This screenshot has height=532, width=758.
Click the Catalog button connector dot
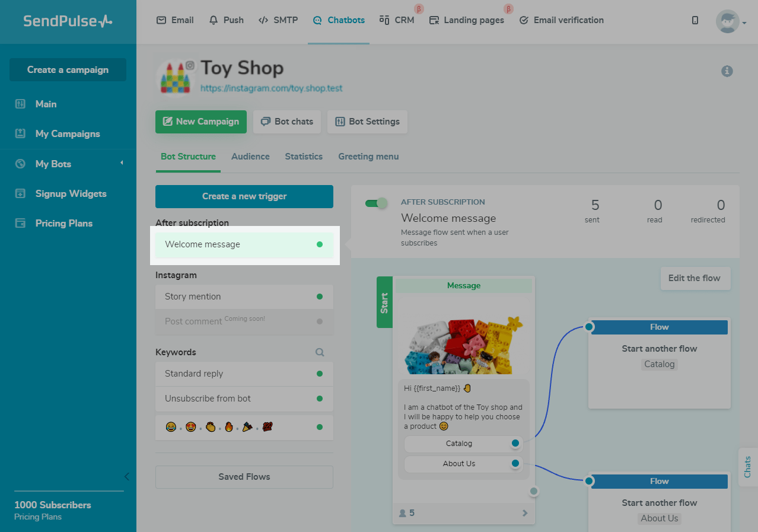tap(515, 443)
